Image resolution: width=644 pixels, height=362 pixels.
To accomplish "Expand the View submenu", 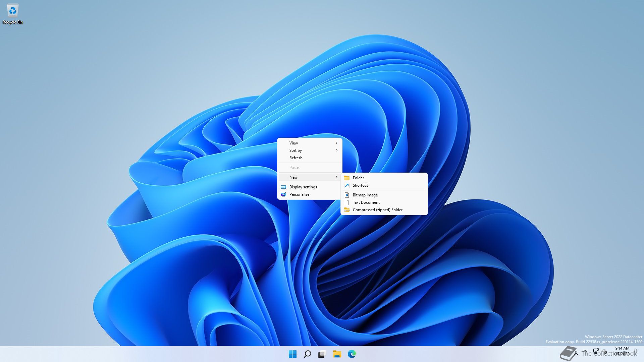I will [310, 143].
